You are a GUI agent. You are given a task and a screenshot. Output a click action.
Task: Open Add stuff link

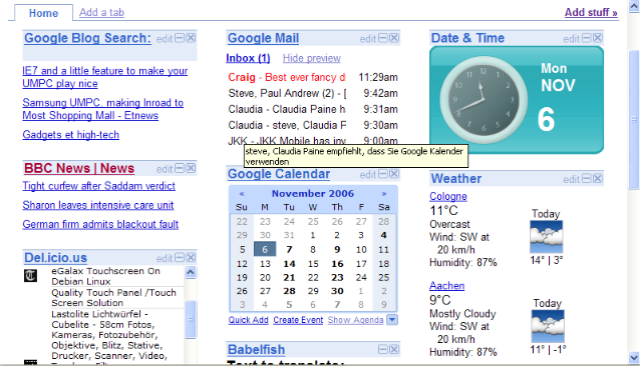click(x=591, y=13)
